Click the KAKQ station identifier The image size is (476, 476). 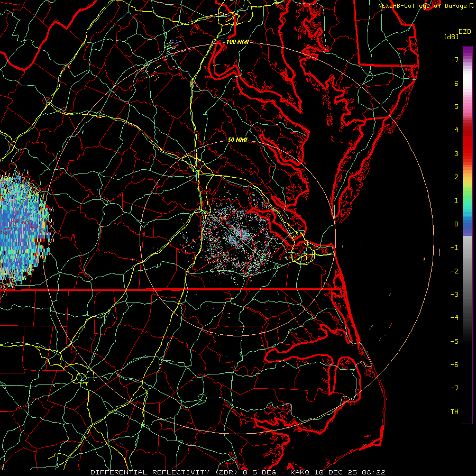[x=300, y=472]
